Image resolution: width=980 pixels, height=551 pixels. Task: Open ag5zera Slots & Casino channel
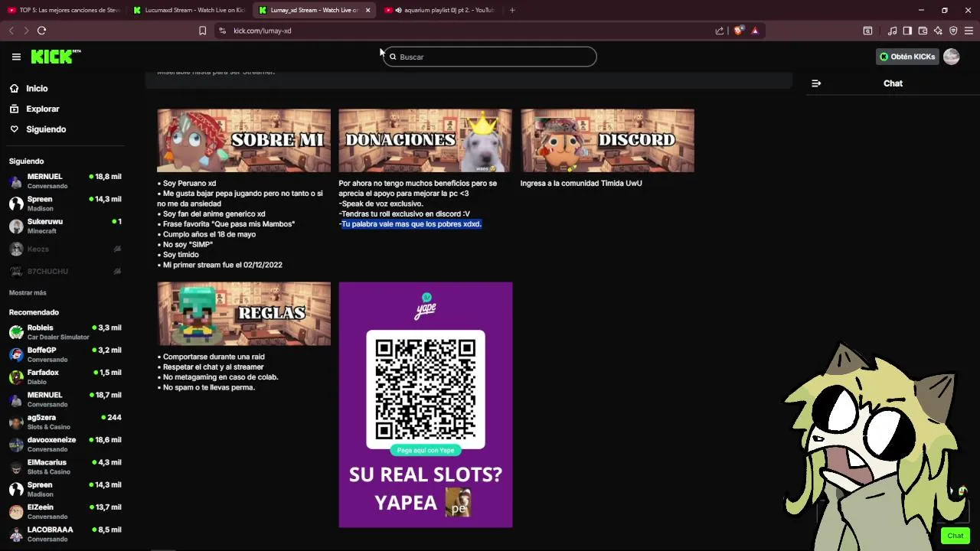(x=65, y=422)
